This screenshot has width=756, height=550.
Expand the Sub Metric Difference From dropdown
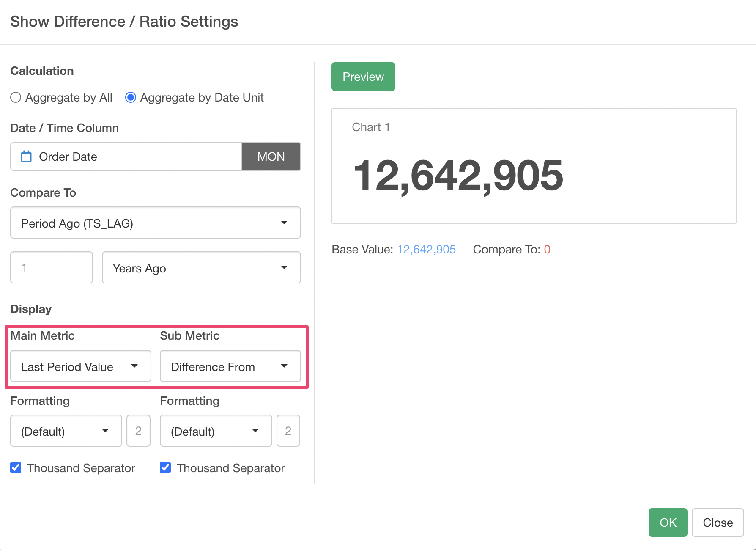pyautogui.click(x=230, y=366)
